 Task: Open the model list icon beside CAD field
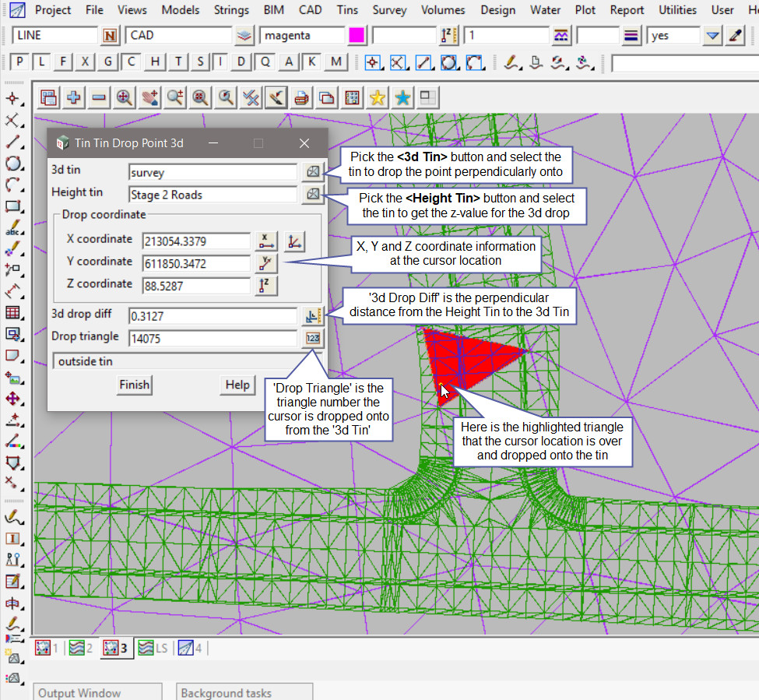point(245,36)
